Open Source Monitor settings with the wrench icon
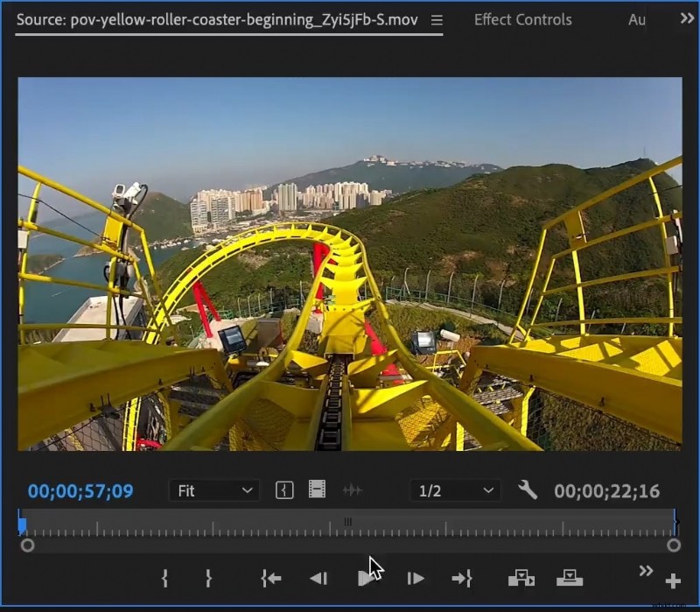 pos(528,490)
